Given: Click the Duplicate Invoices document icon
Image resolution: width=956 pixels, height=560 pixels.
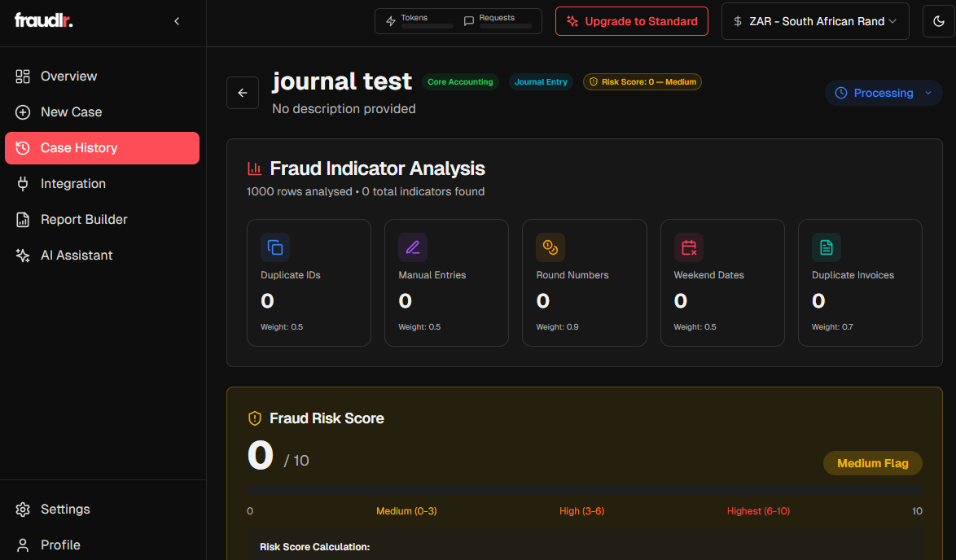Looking at the screenshot, I should coord(827,247).
